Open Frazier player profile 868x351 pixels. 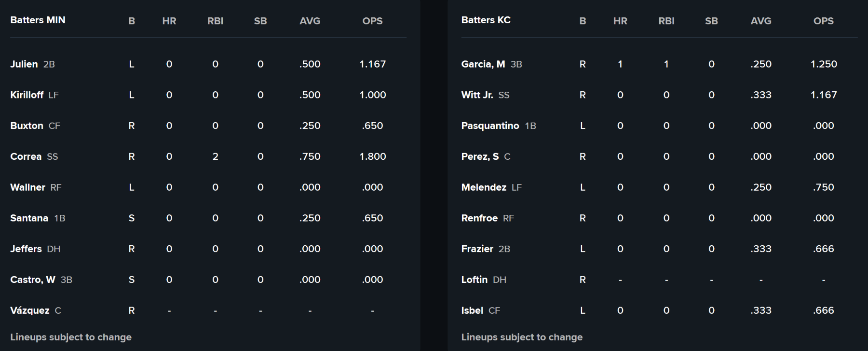(x=477, y=249)
